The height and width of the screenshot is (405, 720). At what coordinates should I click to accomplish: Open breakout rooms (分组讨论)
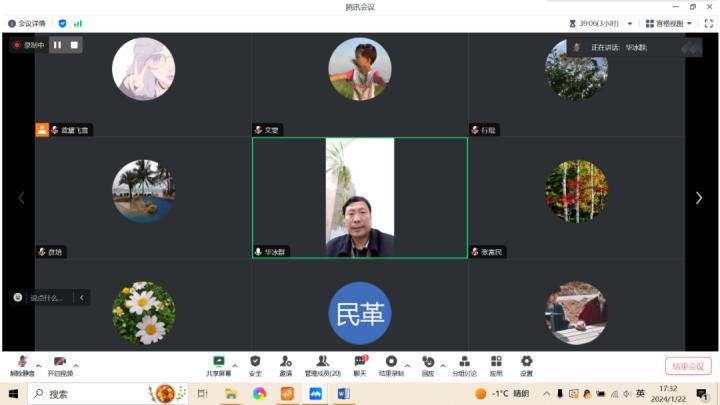point(465,362)
